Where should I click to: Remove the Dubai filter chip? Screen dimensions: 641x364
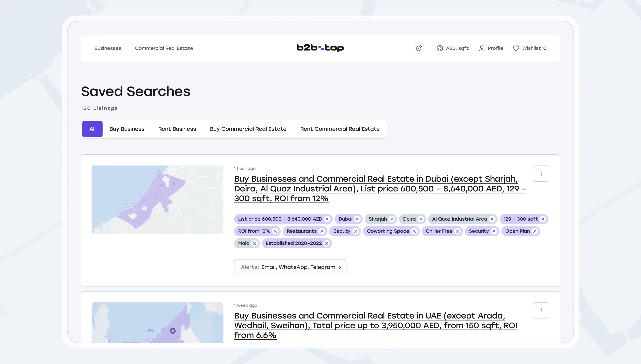coord(357,219)
